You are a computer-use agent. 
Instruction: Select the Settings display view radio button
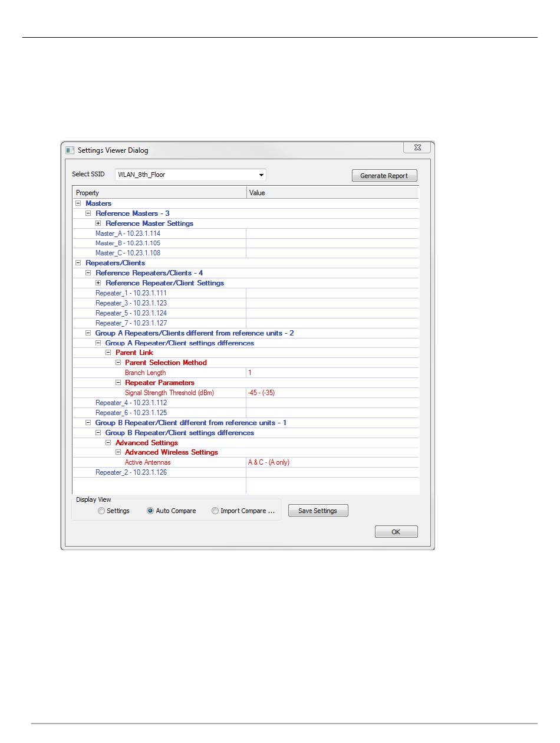click(101, 511)
